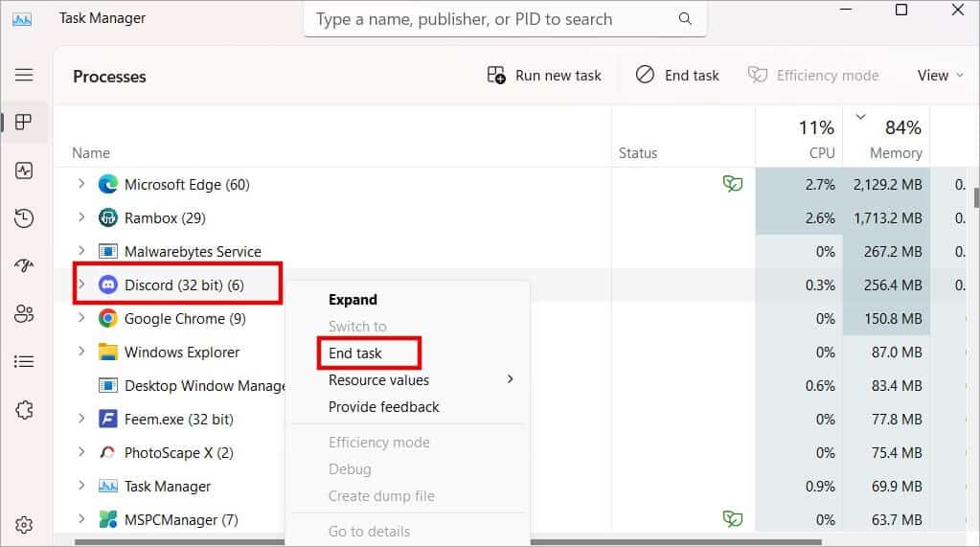Expand the Discord process group

tap(81, 285)
